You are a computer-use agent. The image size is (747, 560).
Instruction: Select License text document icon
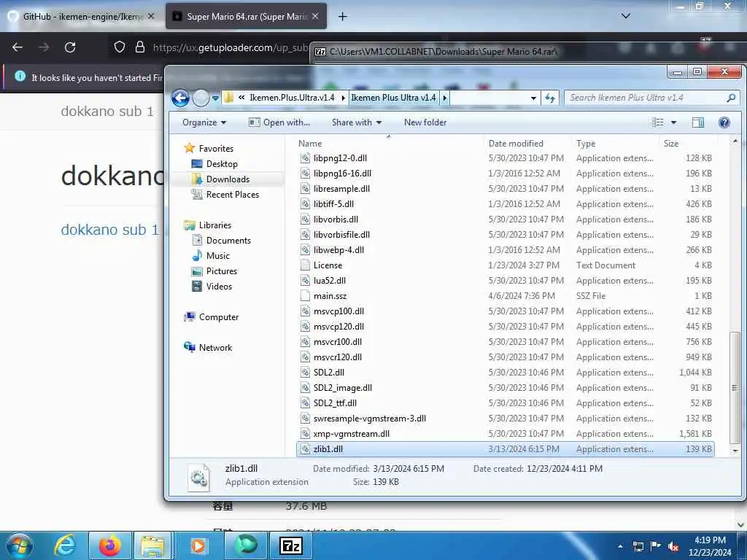tap(306, 265)
